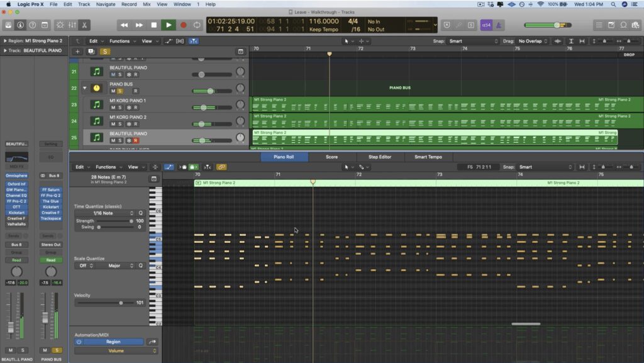Open the List Editors icon

(x=599, y=25)
